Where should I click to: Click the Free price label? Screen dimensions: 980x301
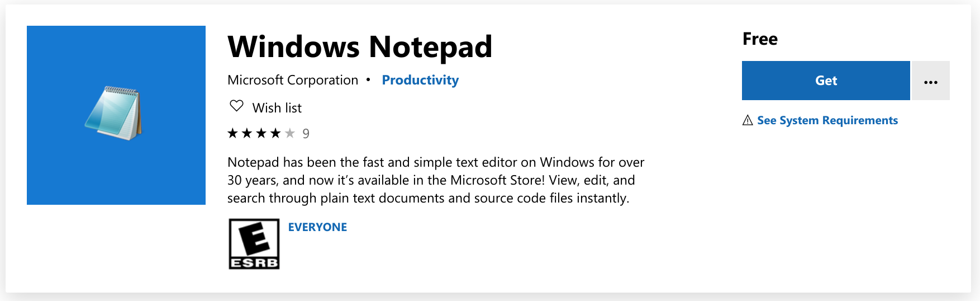760,39
